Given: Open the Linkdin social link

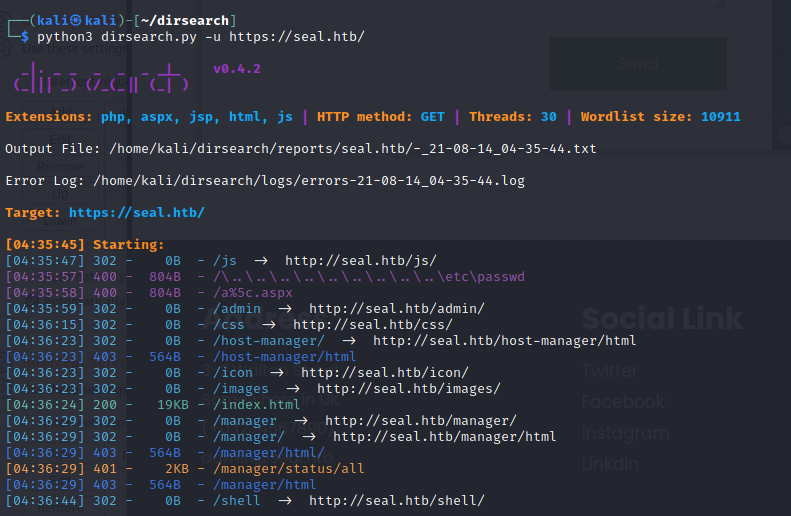Looking at the screenshot, I should tap(610, 464).
